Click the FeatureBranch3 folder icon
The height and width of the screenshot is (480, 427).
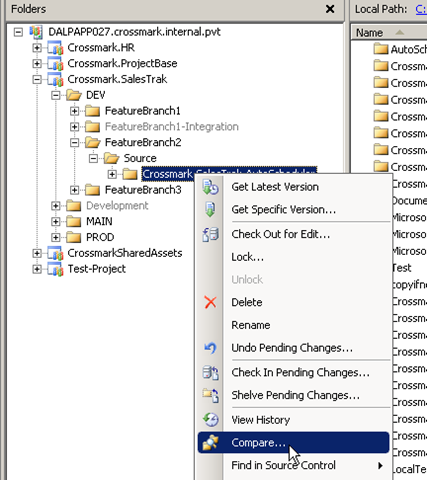(x=92, y=190)
